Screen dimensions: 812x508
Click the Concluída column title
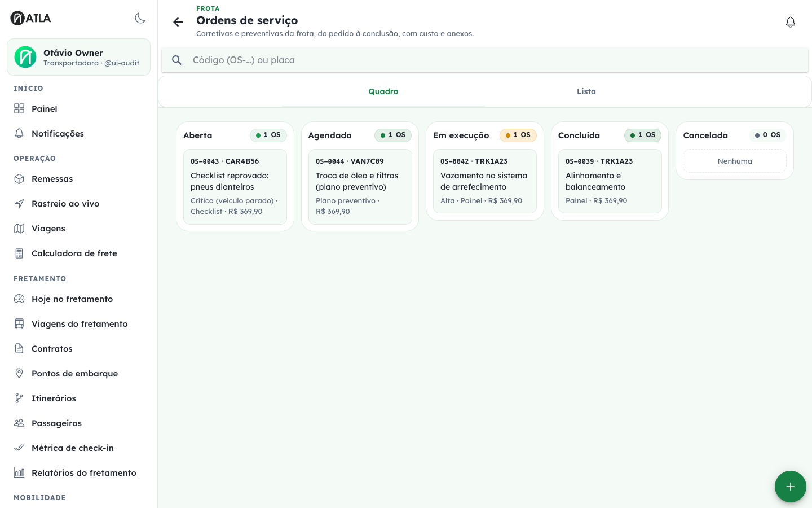point(579,135)
